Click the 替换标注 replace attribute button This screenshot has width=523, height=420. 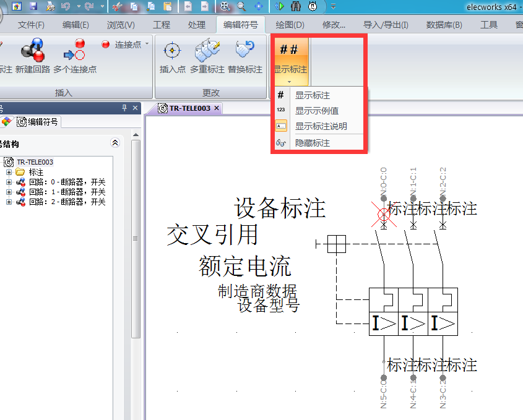[x=245, y=55]
